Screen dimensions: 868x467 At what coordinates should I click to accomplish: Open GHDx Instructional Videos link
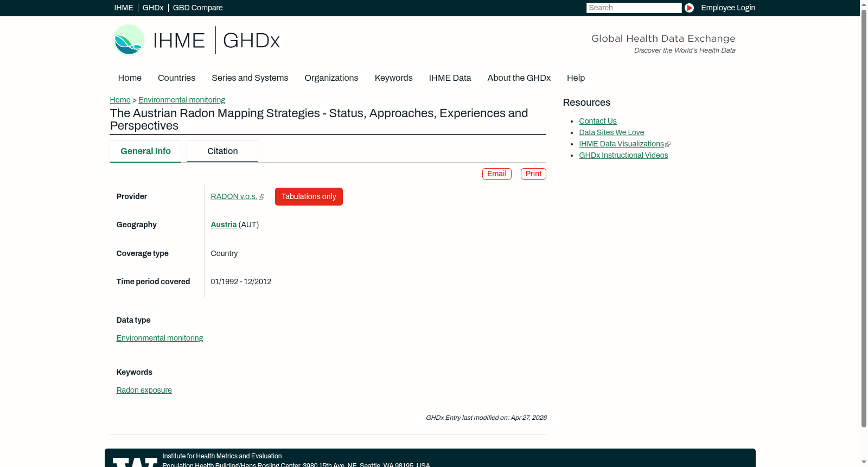point(623,155)
